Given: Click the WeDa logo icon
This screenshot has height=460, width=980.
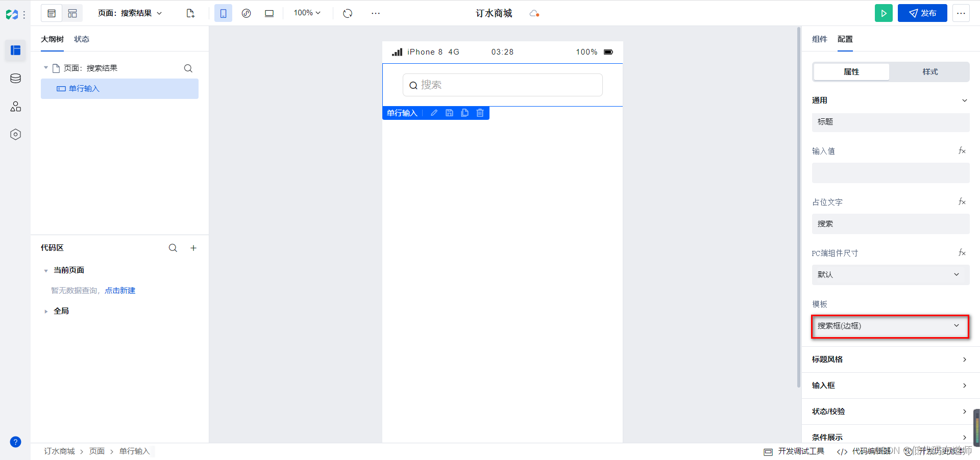Looking at the screenshot, I should [12, 15].
